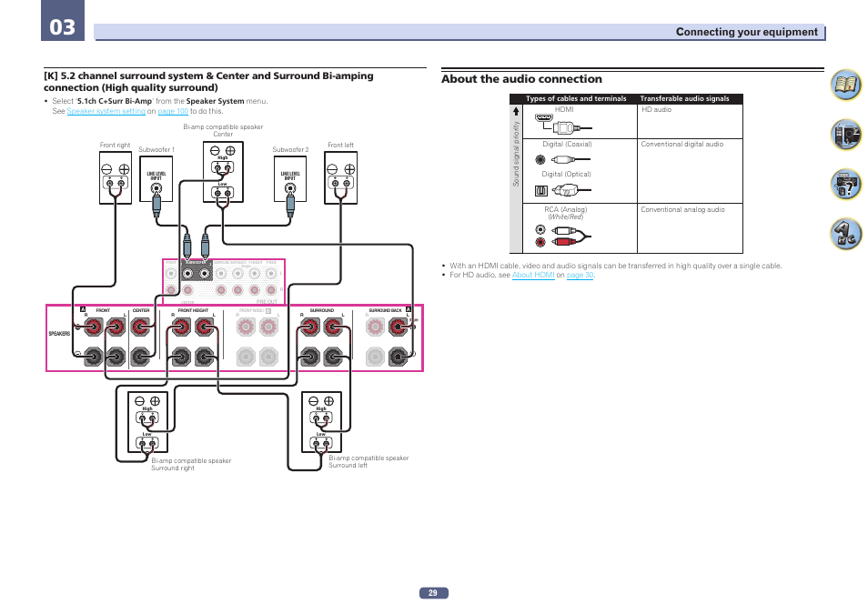Click the 'Front right' speaker label
The image size is (868, 614).
pos(115,145)
